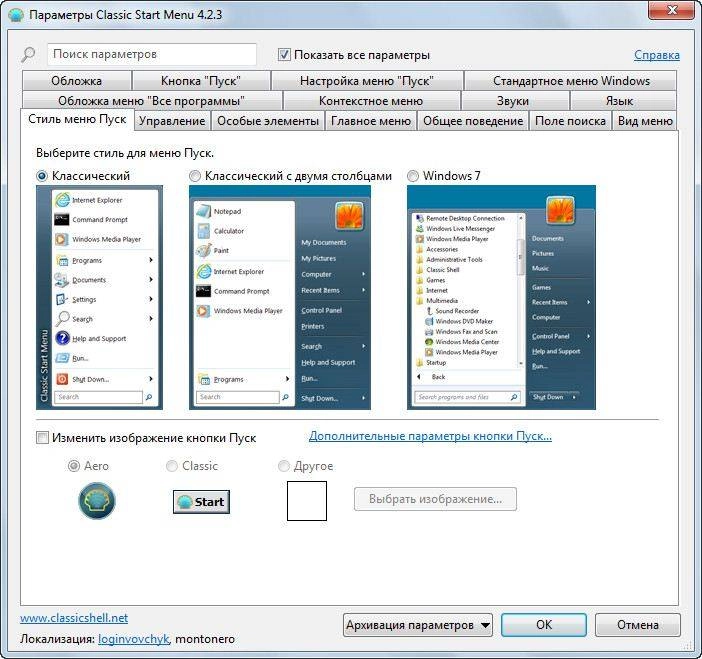Enable Изменить изображение кнопки Пуск checkbox
This screenshot has height=659, width=702.
[x=42, y=437]
